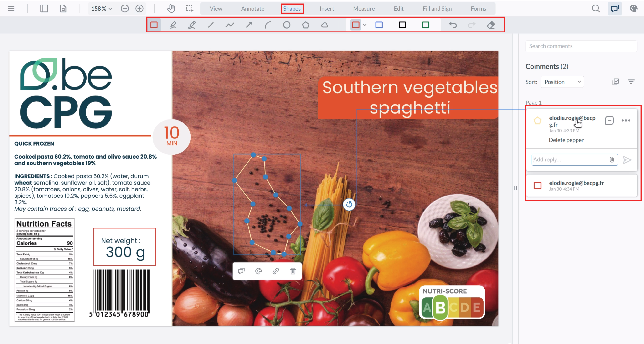Select the Pan hand tool
Viewport: 644px width, 344px height.
pos(171,9)
